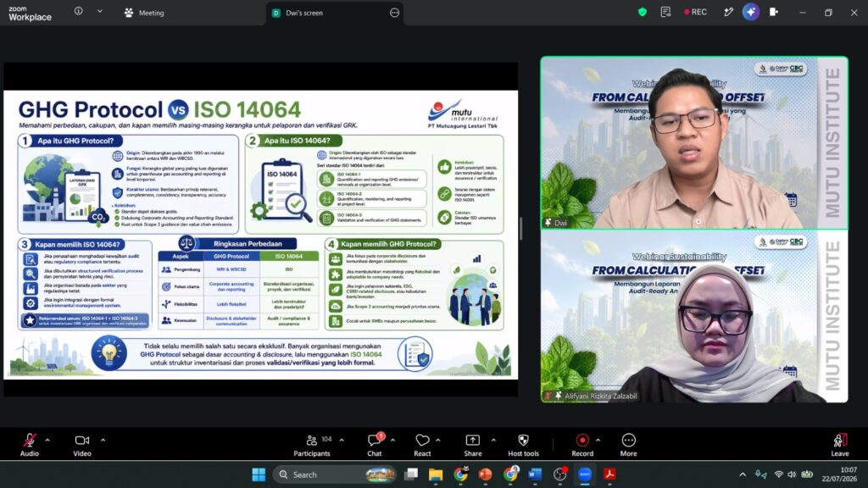Screen dimensions: 868x488
Task: Select Dwi's video tile
Action: pos(694,142)
